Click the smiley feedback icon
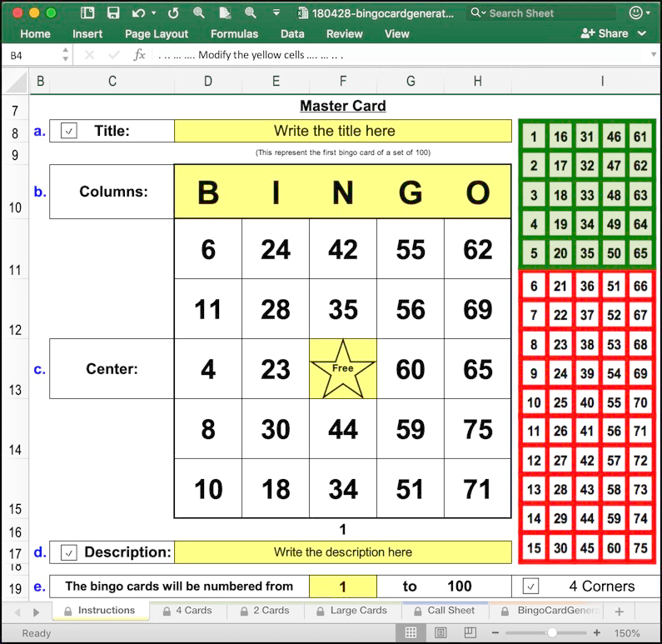The width and height of the screenshot is (662, 644). point(635,12)
